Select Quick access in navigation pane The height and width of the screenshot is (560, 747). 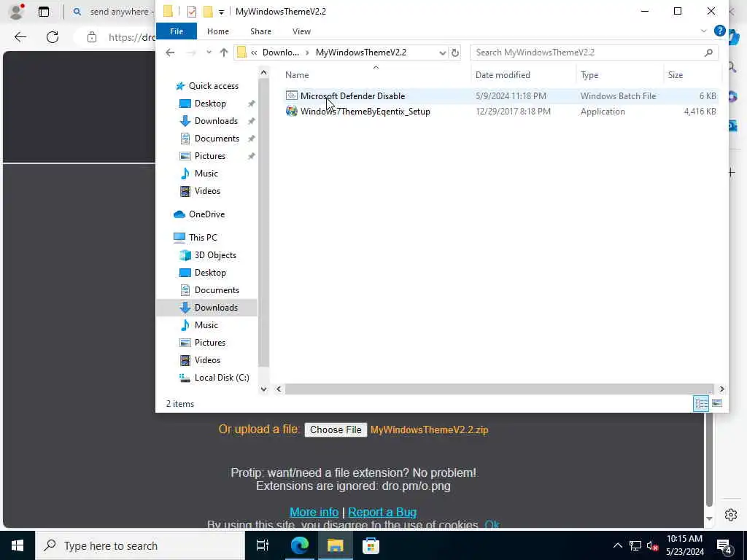[x=214, y=86]
